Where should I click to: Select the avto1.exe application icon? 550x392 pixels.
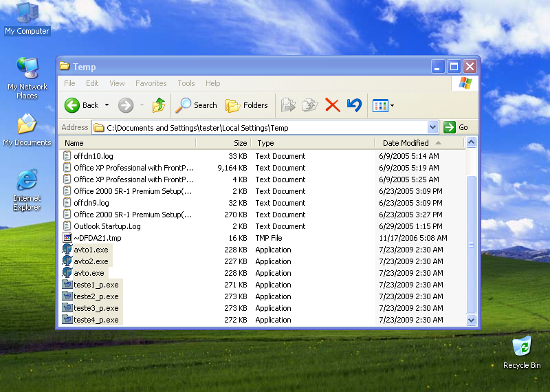pos(67,249)
